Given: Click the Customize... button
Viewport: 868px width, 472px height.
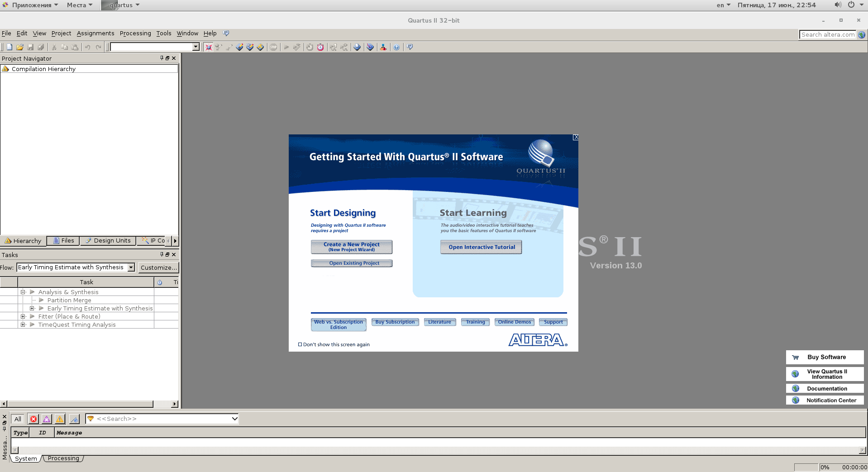Looking at the screenshot, I should (x=158, y=267).
